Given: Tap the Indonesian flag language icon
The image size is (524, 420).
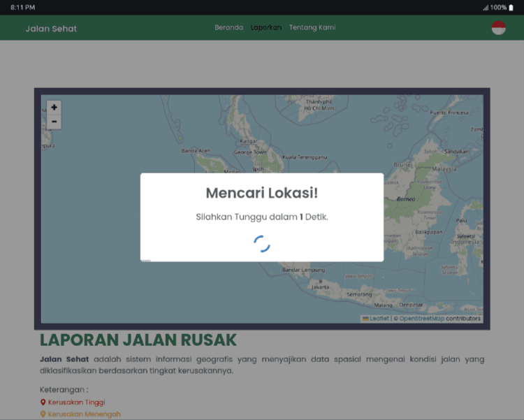Looking at the screenshot, I should 498,28.
